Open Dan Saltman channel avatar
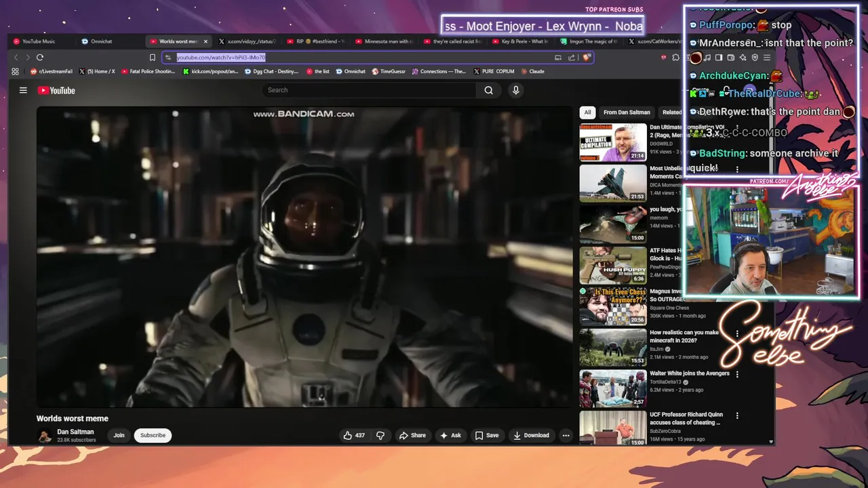Viewport: 868px width, 488px height. click(x=45, y=436)
